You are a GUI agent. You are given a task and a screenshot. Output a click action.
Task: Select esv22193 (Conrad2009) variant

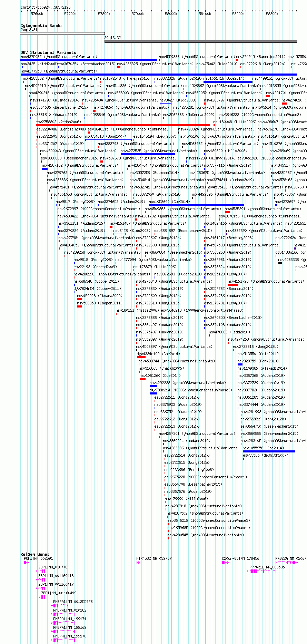(95, 267)
